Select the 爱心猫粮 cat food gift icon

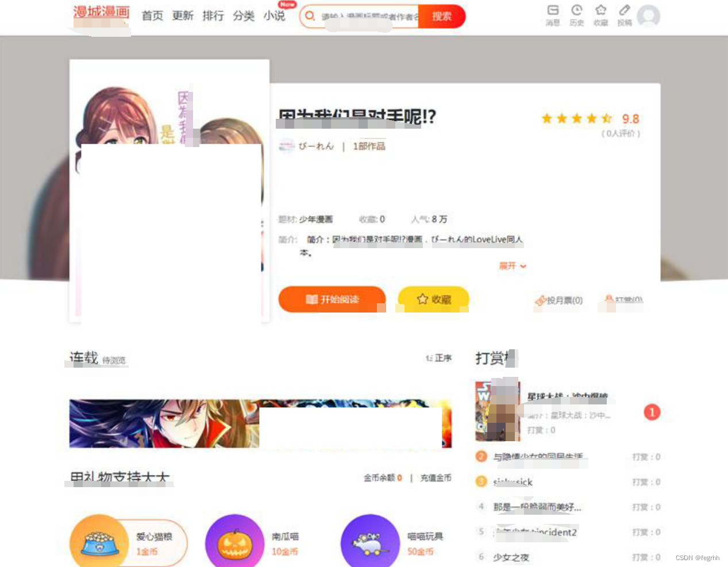(99, 540)
